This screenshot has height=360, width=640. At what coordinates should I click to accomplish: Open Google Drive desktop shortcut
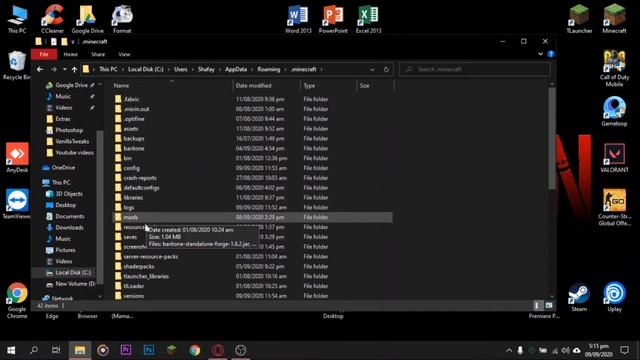pos(87,18)
